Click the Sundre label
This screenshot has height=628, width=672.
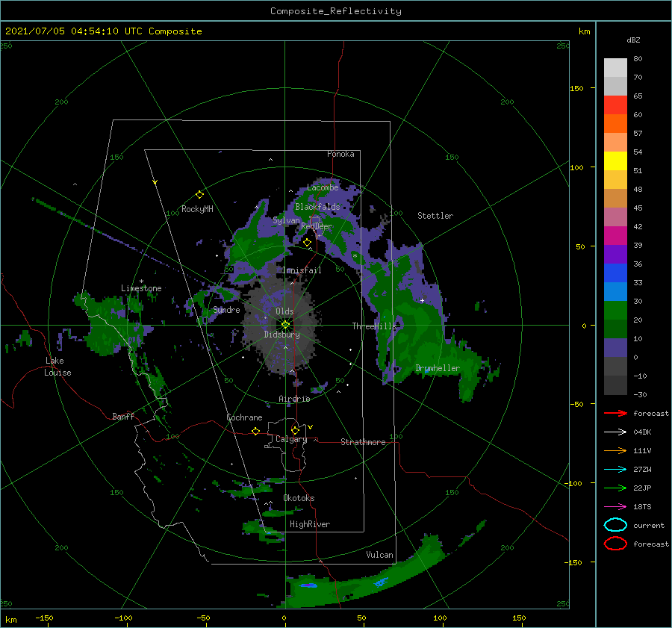click(226, 309)
